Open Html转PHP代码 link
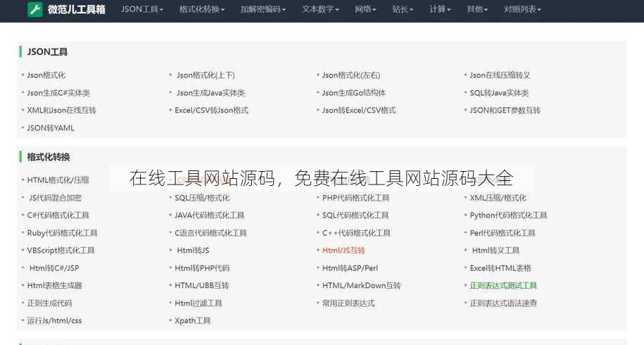This screenshot has width=644, height=345. coord(202,268)
